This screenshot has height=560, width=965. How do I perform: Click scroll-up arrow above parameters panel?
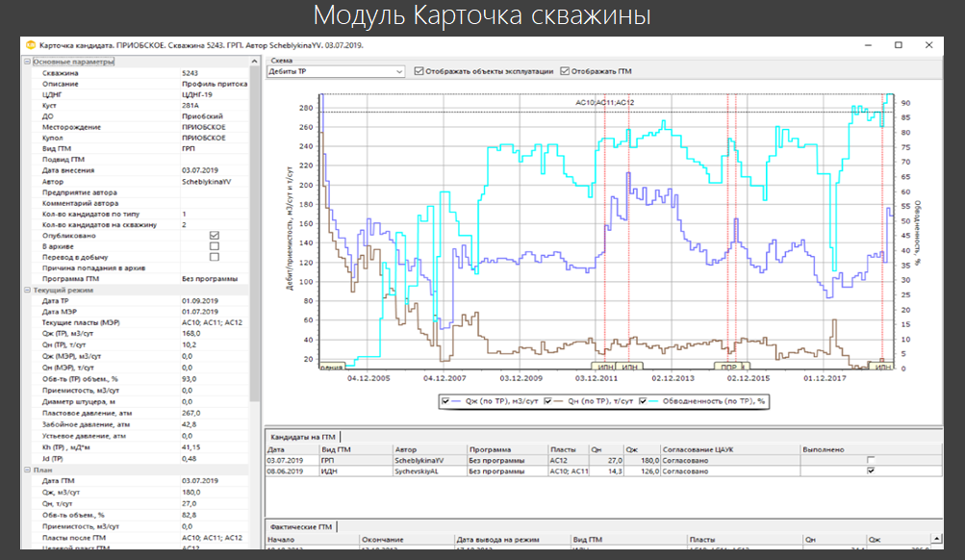pyautogui.click(x=254, y=62)
